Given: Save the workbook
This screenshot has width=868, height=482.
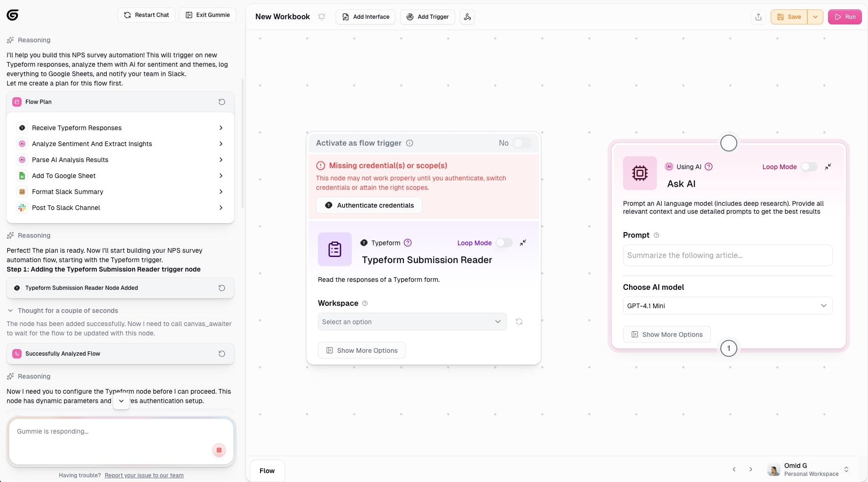Looking at the screenshot, I should pyautogui.click(x=789, y=17).
